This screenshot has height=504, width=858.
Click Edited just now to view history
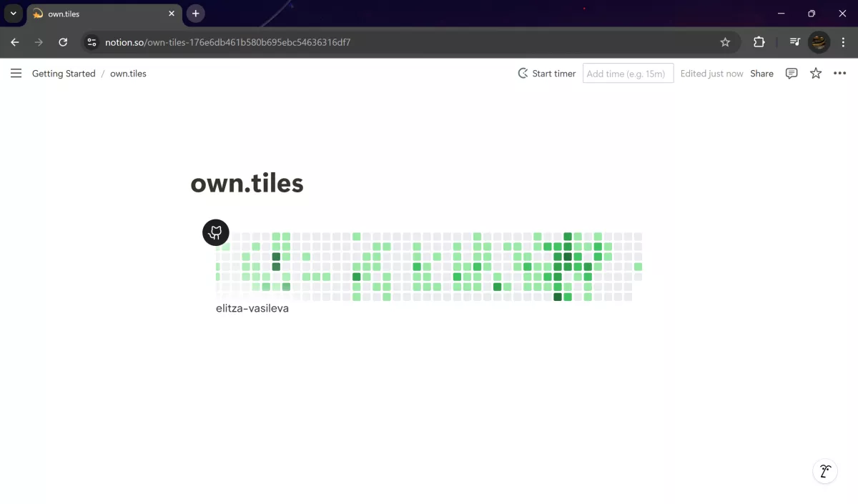point(711,73)
